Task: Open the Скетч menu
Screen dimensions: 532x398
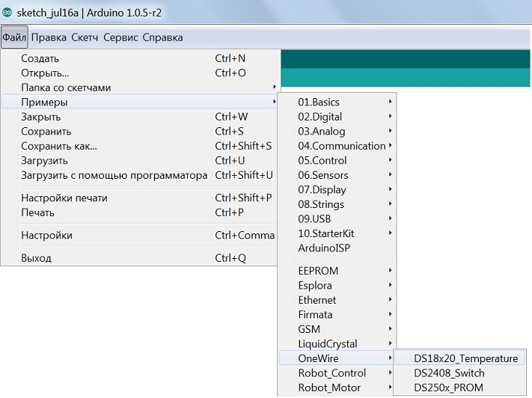Action: pos(85,37)
